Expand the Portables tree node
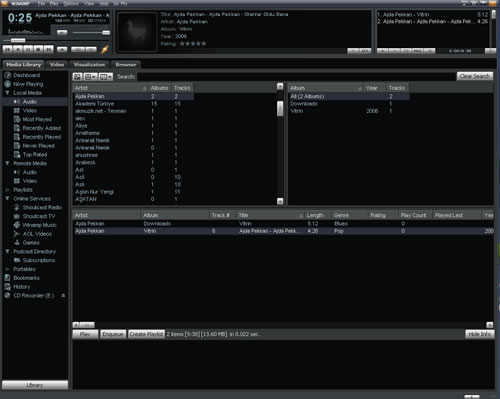500x399 pixels. (7, 269)
